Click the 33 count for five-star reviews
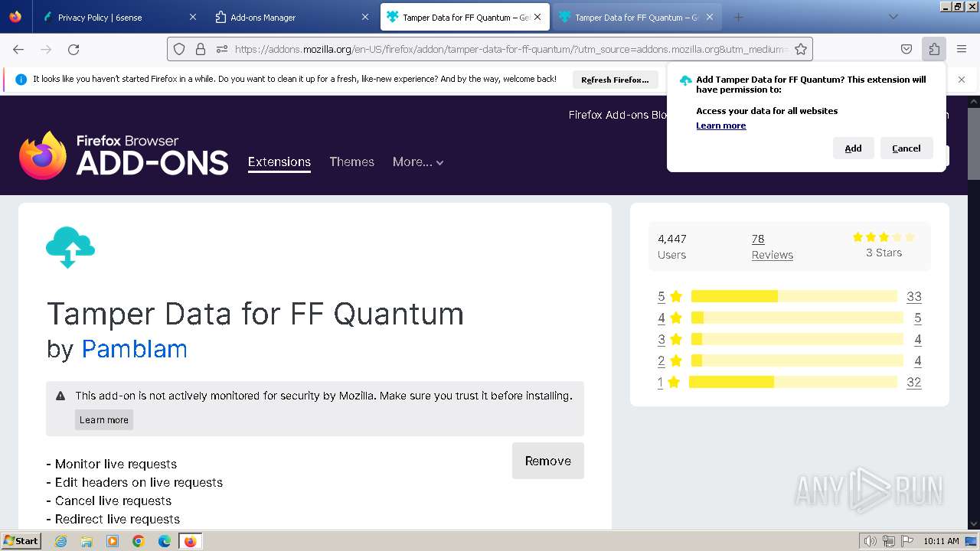 [x=914, y=296]
